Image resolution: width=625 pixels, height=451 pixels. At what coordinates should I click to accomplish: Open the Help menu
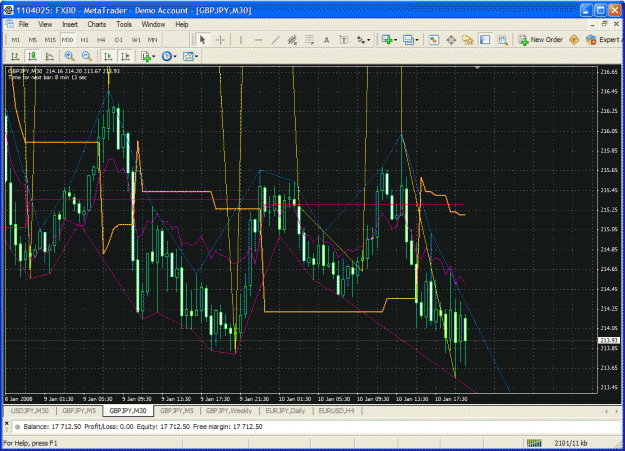[x=182, y=24]
